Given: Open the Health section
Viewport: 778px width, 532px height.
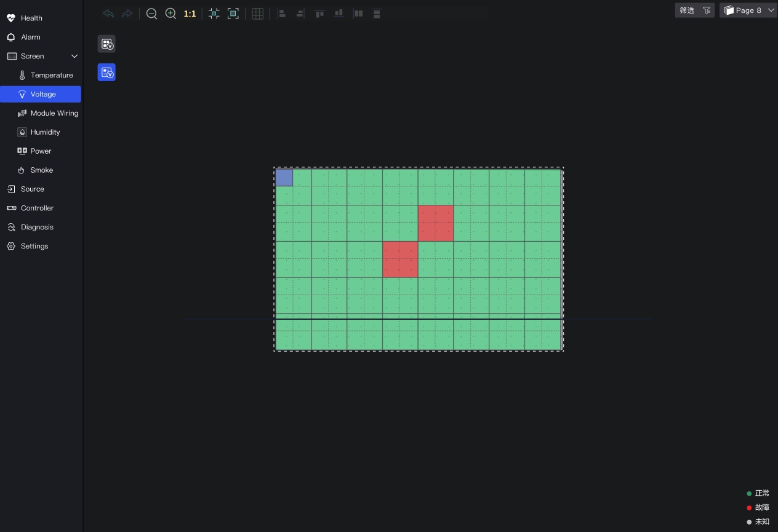Looking at the screenshot, I should tap(31, 18).
